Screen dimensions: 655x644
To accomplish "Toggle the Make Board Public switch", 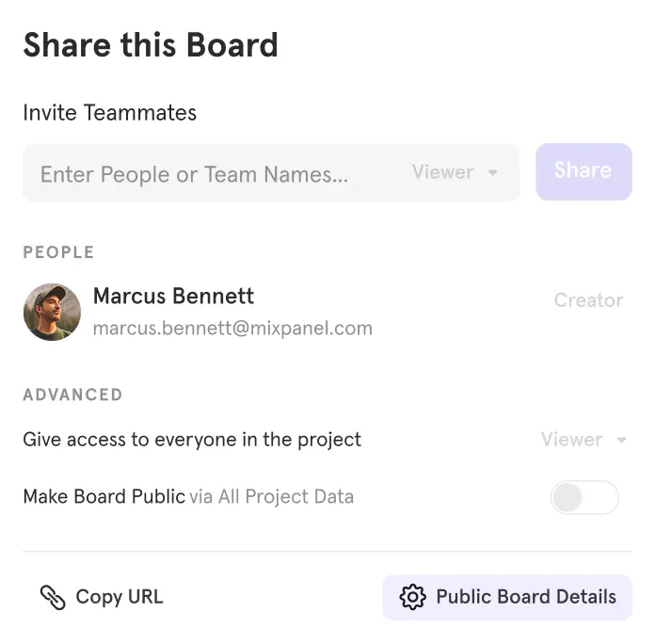I will 584,497.
